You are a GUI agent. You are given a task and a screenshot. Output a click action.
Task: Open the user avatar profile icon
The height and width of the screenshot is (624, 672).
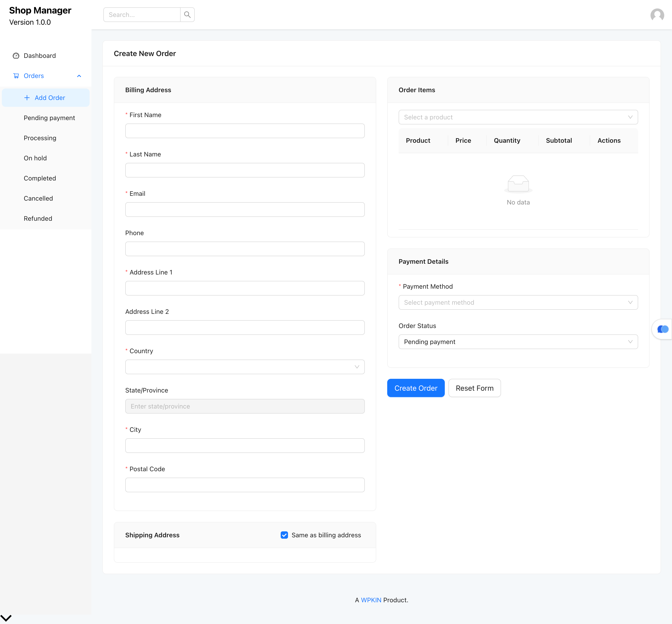click(657, 15)
